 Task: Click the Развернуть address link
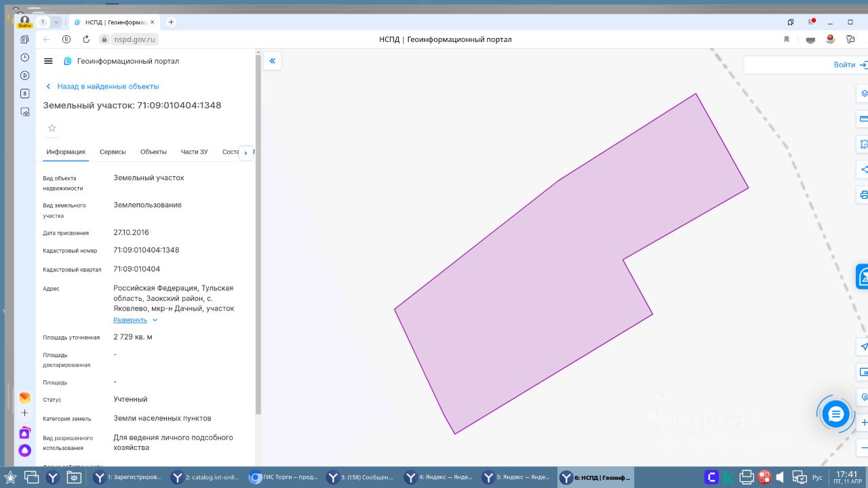click(x=130, y=320)
